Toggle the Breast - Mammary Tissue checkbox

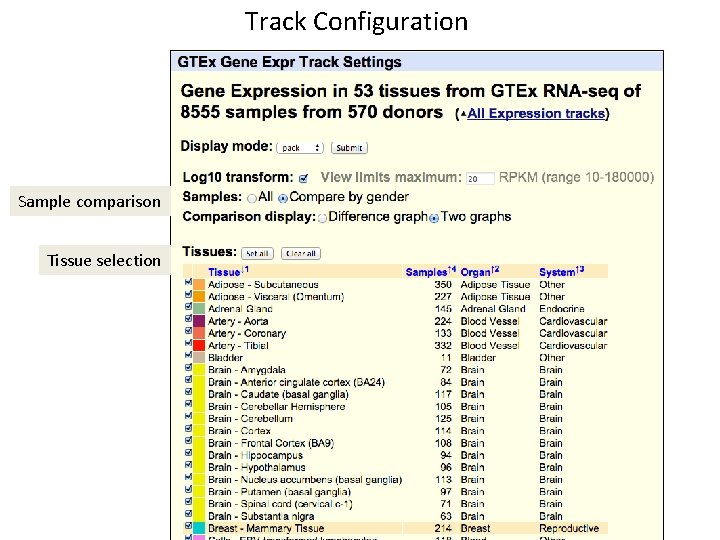point(188,526)
